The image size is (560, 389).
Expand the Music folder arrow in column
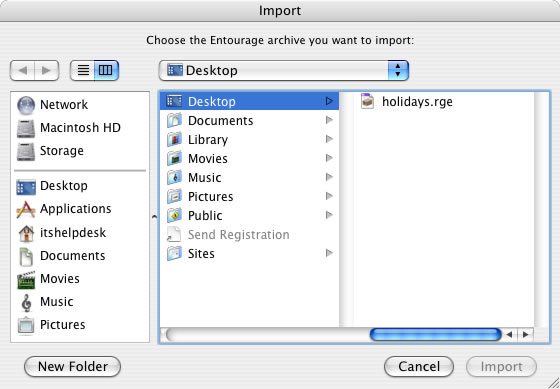click(329, 177)
